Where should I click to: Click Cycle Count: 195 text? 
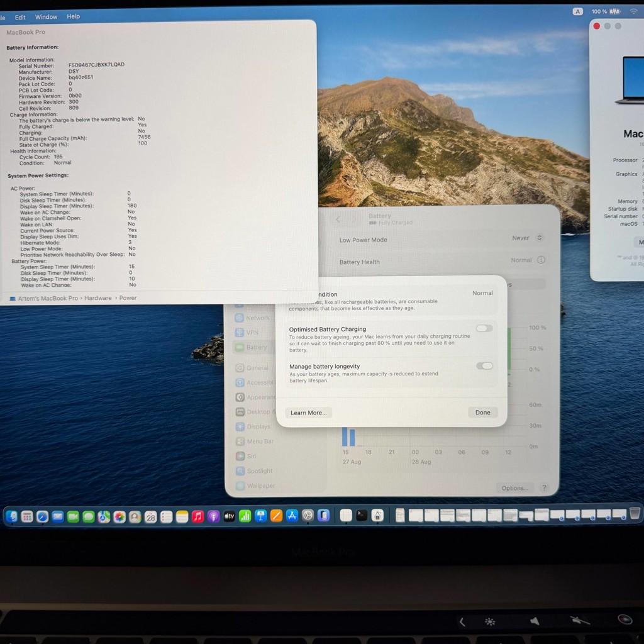pos(41,157)
